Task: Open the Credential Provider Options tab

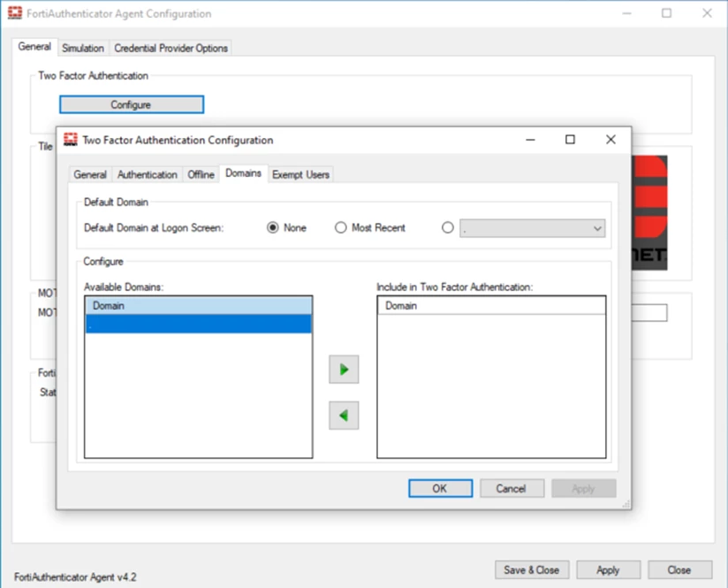Action: [171, 49]
